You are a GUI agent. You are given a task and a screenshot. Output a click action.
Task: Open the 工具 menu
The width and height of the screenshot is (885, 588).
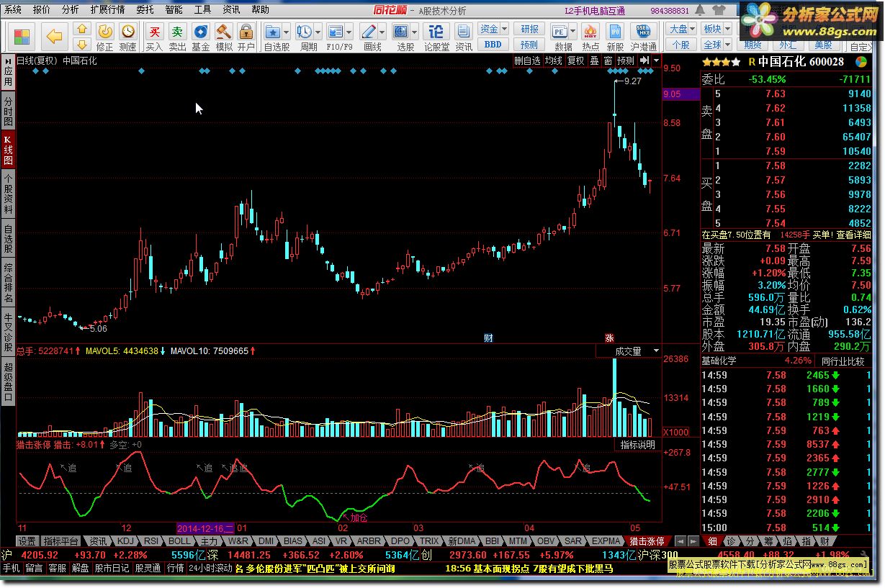pos(202,10)
